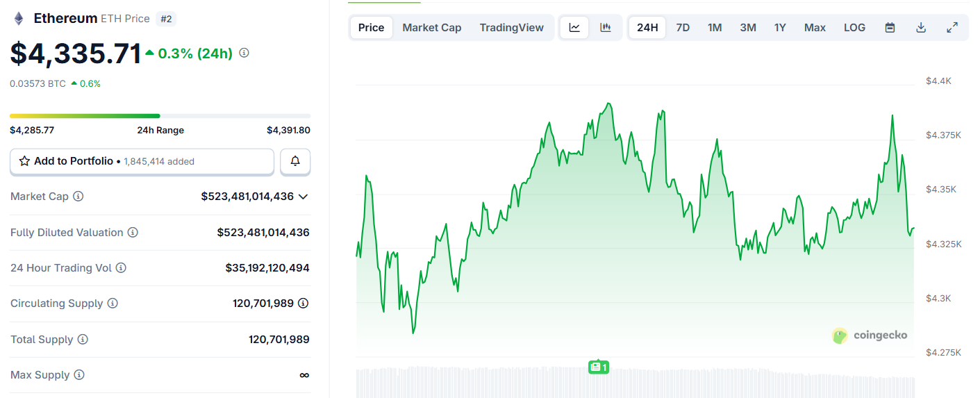Screen dimensions: 980x398
Task: Download chart data icon
Action: (x=921, y=28)
